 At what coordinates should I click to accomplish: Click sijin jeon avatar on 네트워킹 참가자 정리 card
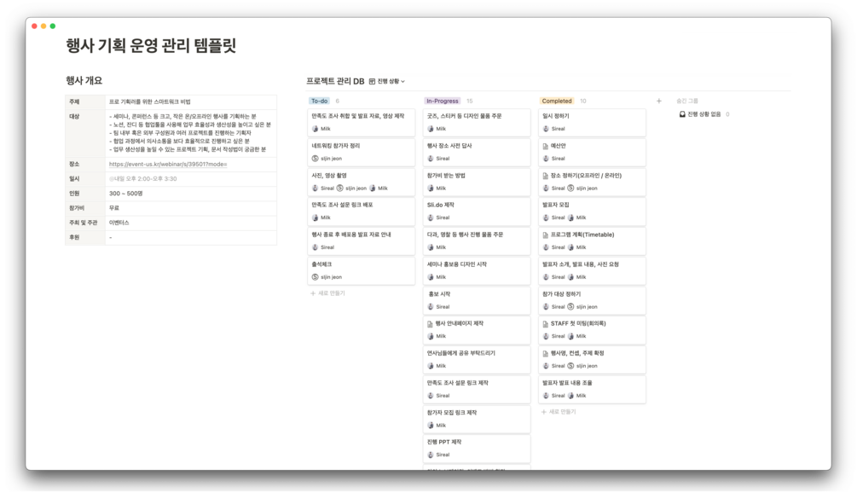point(315,159)
